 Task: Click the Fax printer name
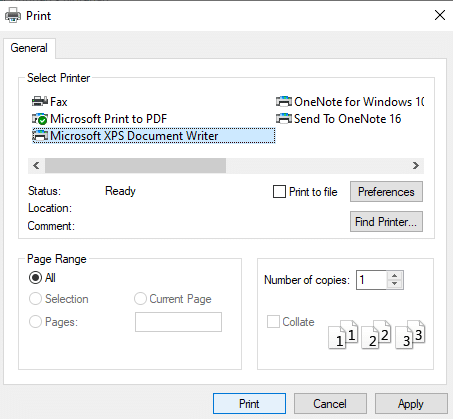click(x=59, y=102)
